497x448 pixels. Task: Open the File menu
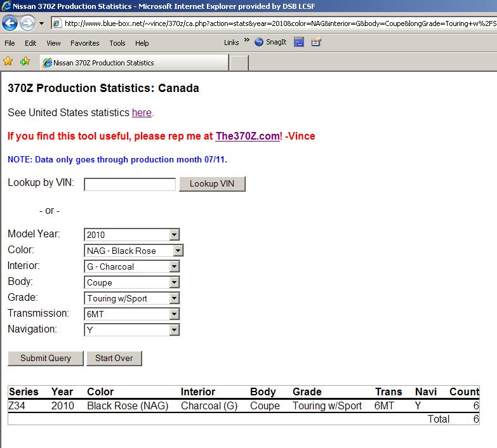point(10,43)
